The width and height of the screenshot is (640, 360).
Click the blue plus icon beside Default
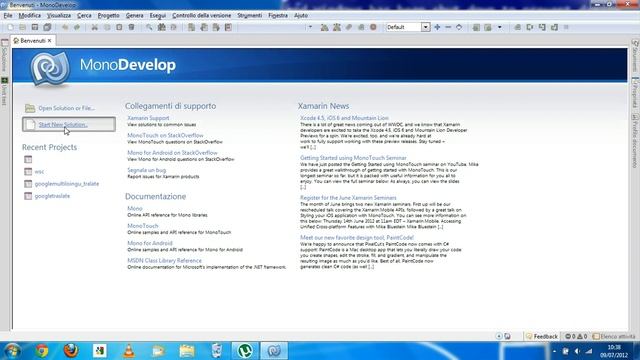pos(437,27)
